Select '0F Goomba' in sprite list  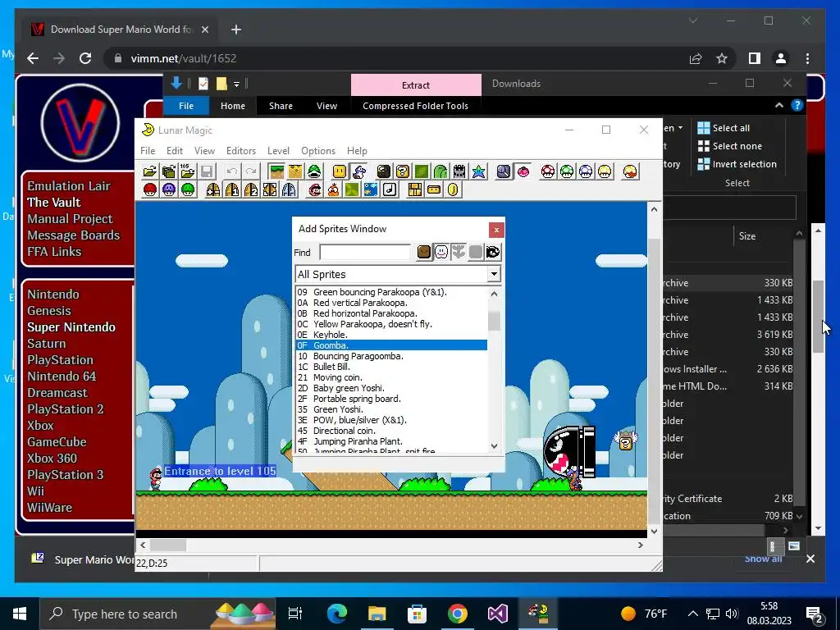pos(391,345)
